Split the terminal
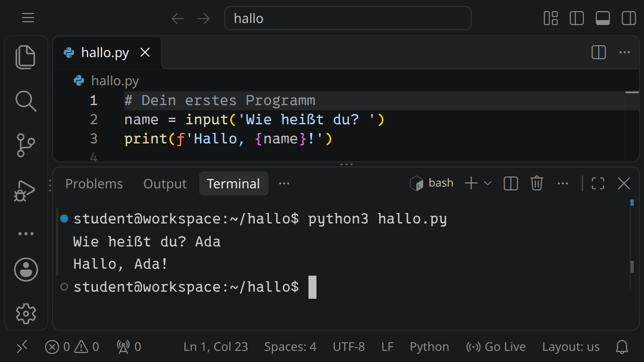The width and height of the screenshot is (644, 362). click(x=511, y=183)
